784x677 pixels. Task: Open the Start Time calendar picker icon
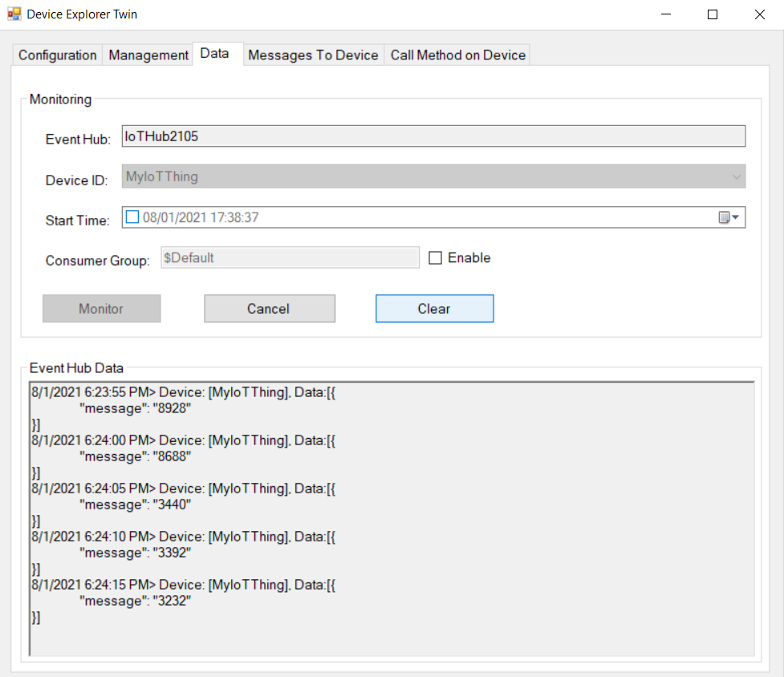pyautogui.click(x=724, y=217)
